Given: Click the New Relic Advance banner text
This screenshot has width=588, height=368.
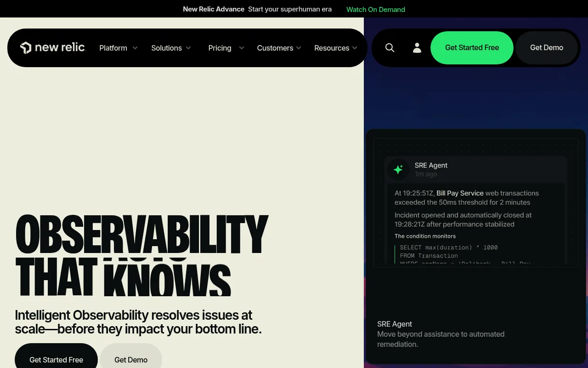Looking at the screenshot, I should click(x=214, y=9).
